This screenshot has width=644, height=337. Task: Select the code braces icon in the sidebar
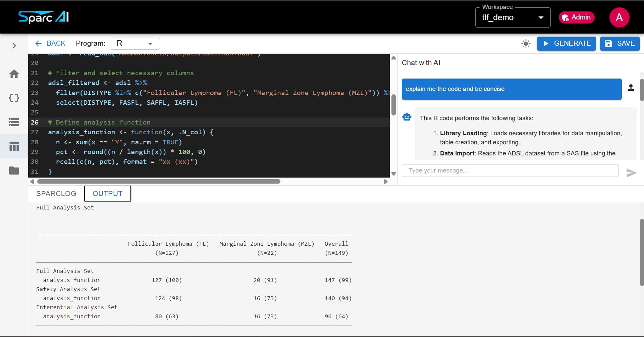(x=14, y=98)
